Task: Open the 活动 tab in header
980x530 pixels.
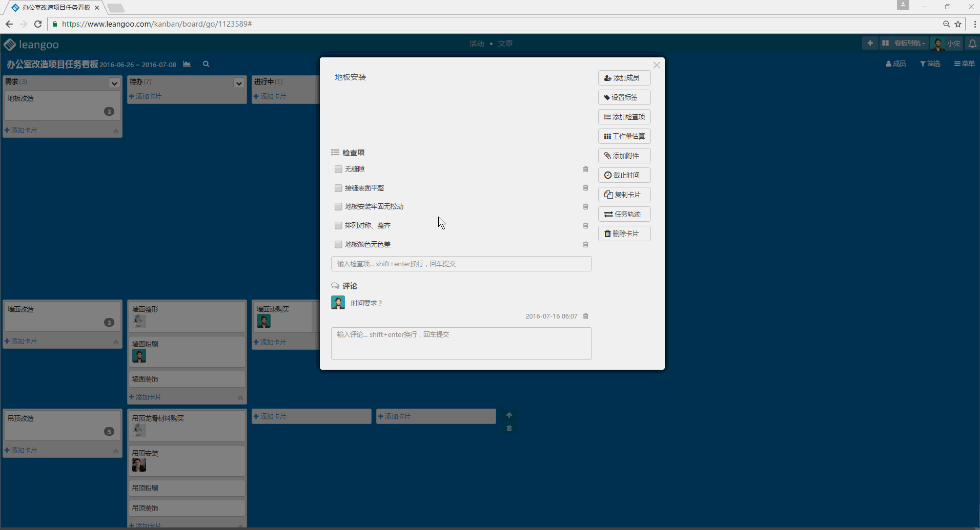Action: (477, 44)
